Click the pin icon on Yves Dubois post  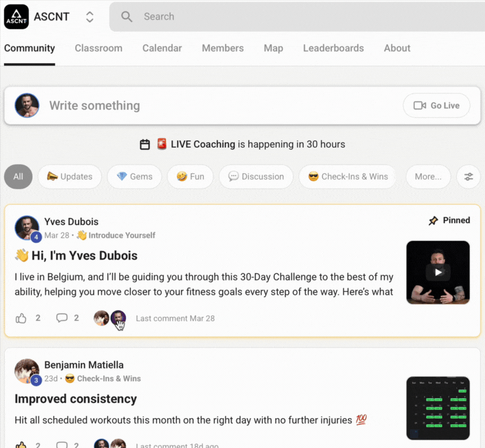[x=434, y=221]
